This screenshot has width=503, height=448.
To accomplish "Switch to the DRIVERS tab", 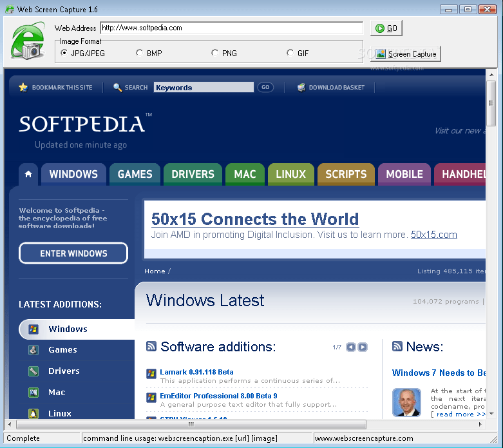I will [x=193, y=174].
